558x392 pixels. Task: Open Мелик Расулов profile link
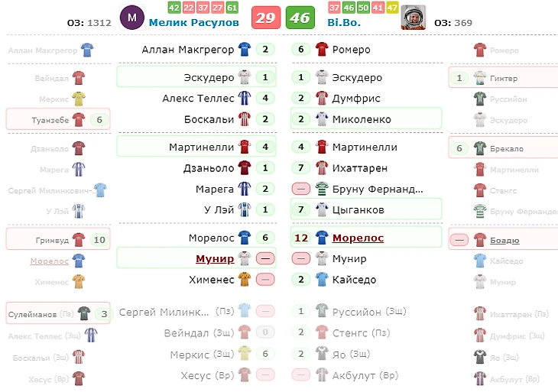click(x=194, y=22)
